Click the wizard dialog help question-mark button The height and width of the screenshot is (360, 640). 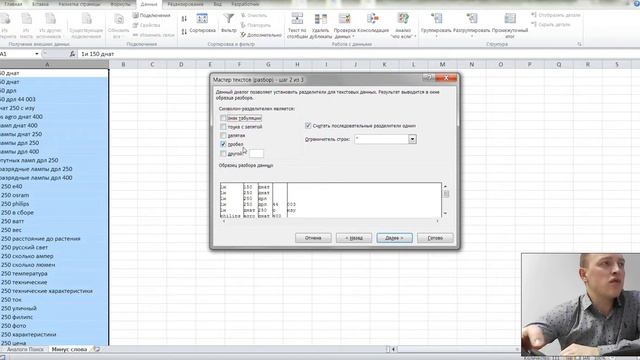428,77
